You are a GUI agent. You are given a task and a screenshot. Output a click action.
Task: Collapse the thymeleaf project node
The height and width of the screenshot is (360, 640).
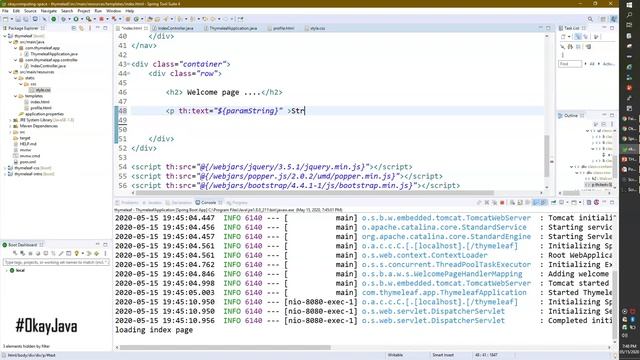click(5, 36)
